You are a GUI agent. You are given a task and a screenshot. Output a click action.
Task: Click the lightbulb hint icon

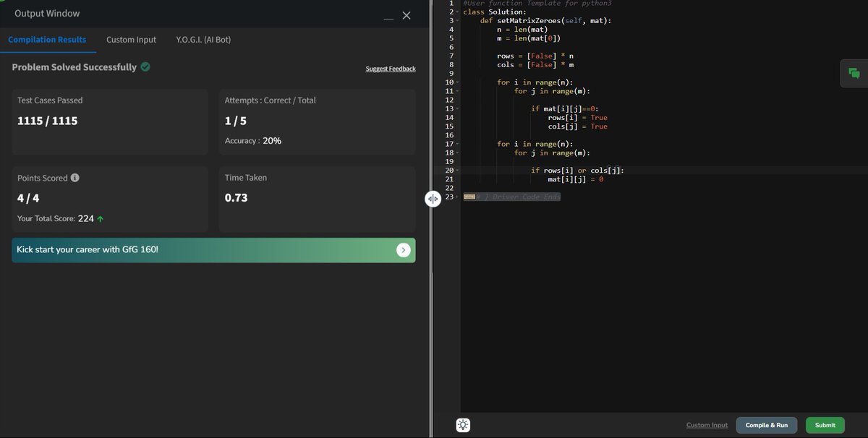coord(463,425)
